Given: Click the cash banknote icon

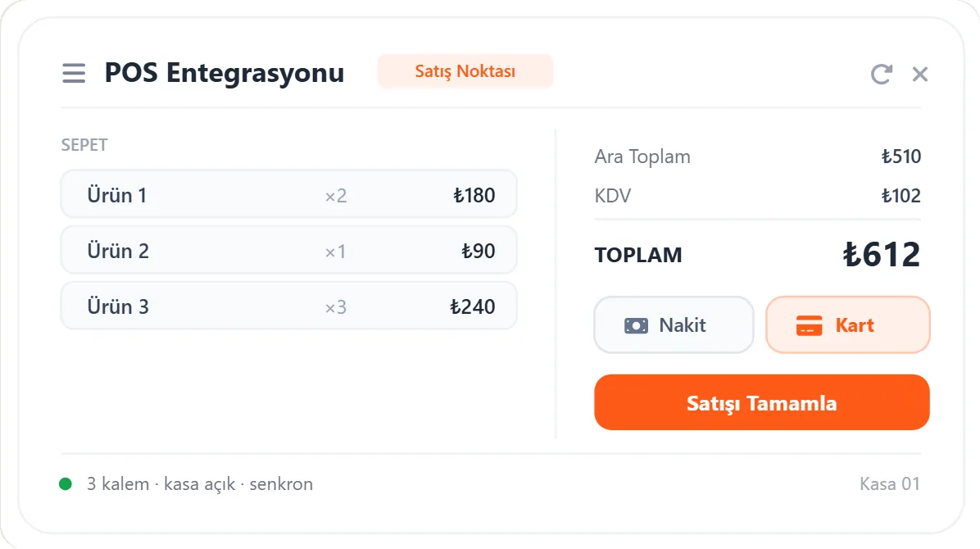Looking at the screenshot, I should pos(636,325).
